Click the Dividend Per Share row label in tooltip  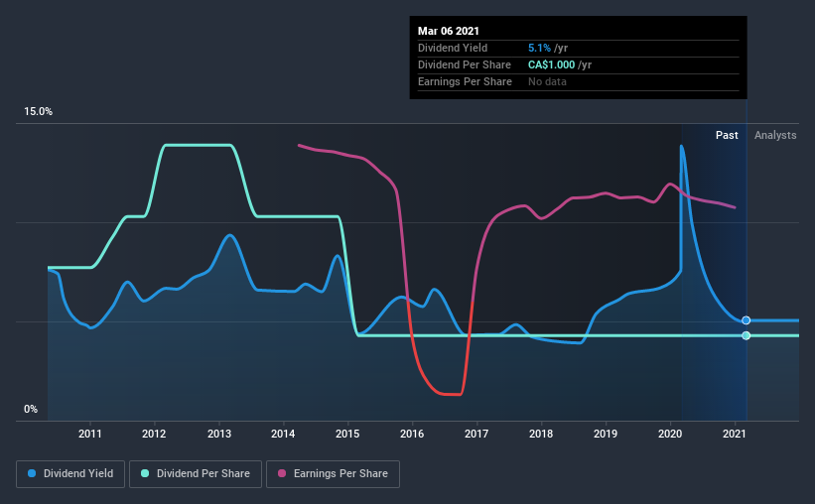point(465,64)
